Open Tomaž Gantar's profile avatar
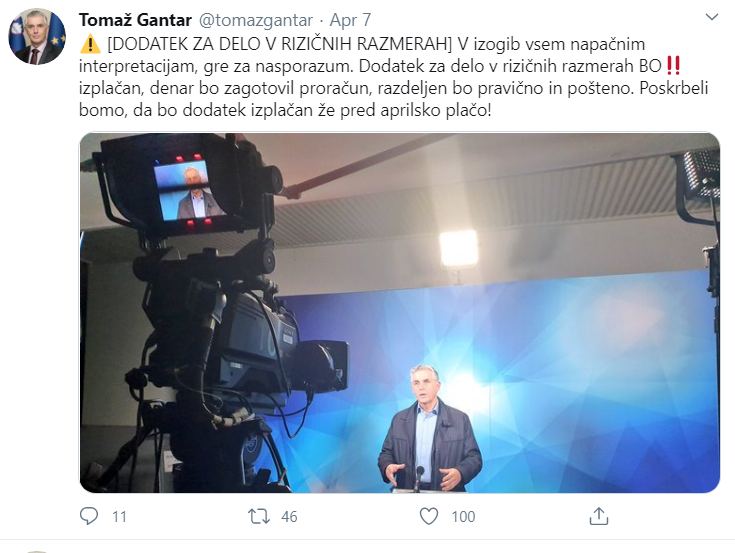 point(37,37)
